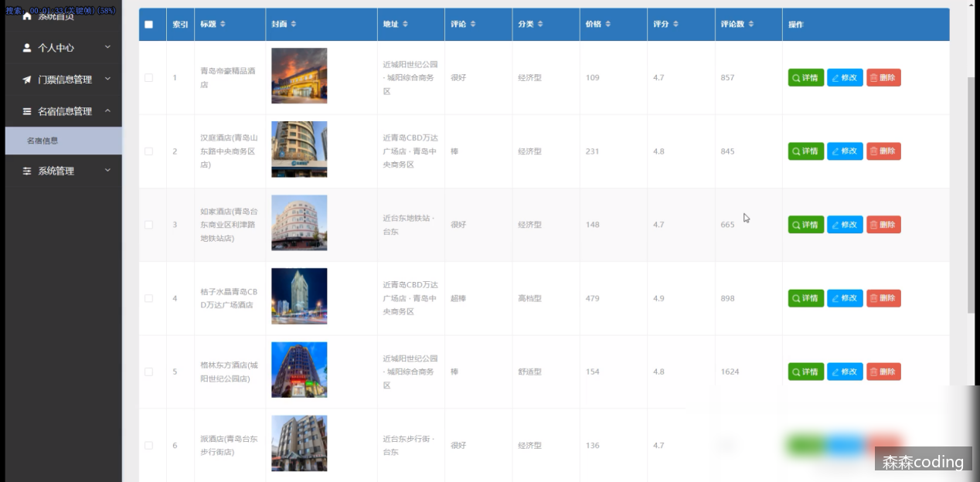
Task: Expand the 个人中心 menu chevron
Action: click(x=107, y=48)
